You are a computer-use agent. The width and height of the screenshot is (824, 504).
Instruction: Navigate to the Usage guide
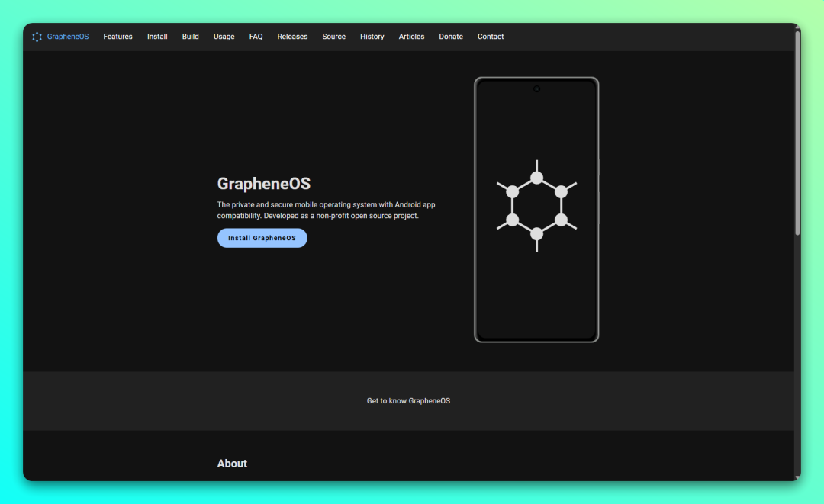tap(224, 37)
